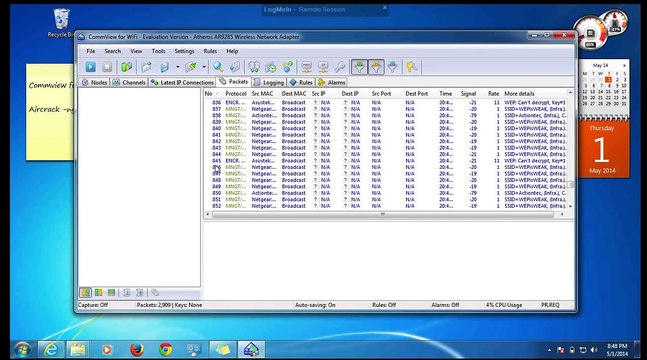The image size is (647, 360).
Task: Open Firefox from the taskbar
Action: click(137, 350)
